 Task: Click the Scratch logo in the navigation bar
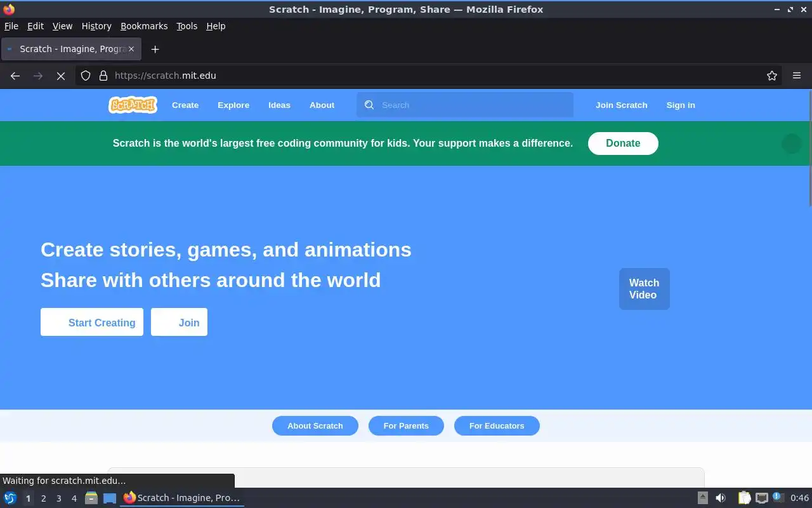click(x=133, y=105)
